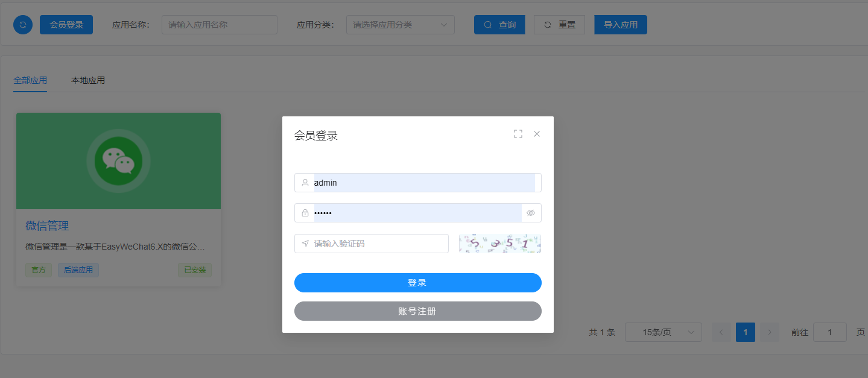Open the 微信管理 app title link
Image resolution: width=868 pixels, height=378 pixels.
coord(47,226)
